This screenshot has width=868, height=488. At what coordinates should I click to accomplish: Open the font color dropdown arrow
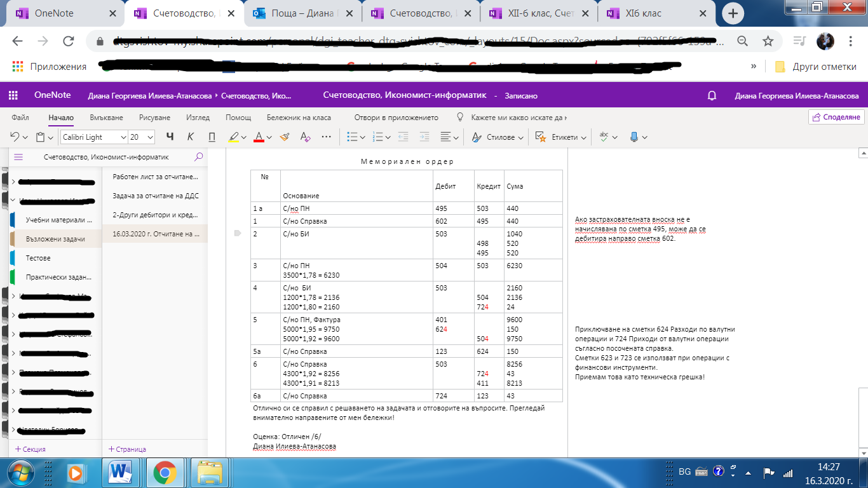pyautogui.click(x=269, y=137)
